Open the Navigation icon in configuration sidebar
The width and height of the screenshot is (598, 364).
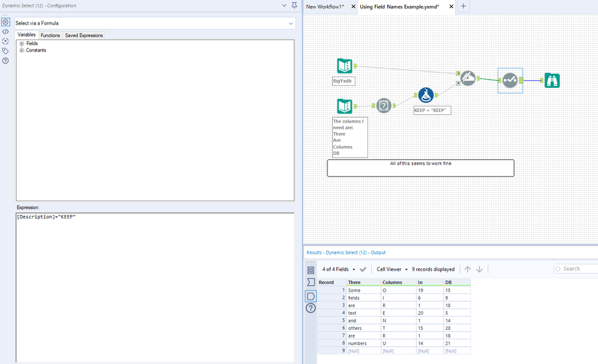coord(5,41)
